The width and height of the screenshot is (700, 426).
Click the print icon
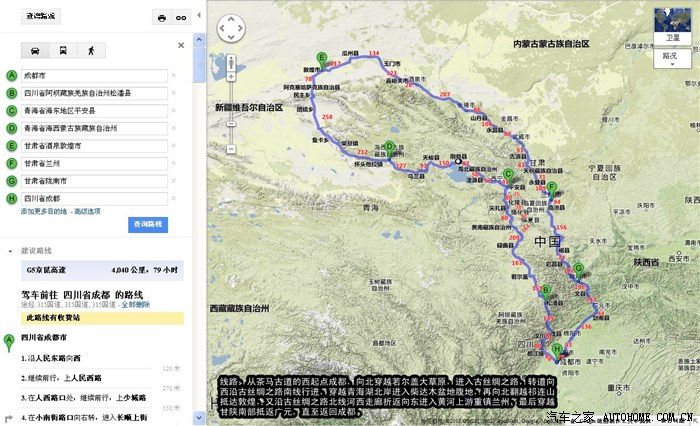click(160, 18)
